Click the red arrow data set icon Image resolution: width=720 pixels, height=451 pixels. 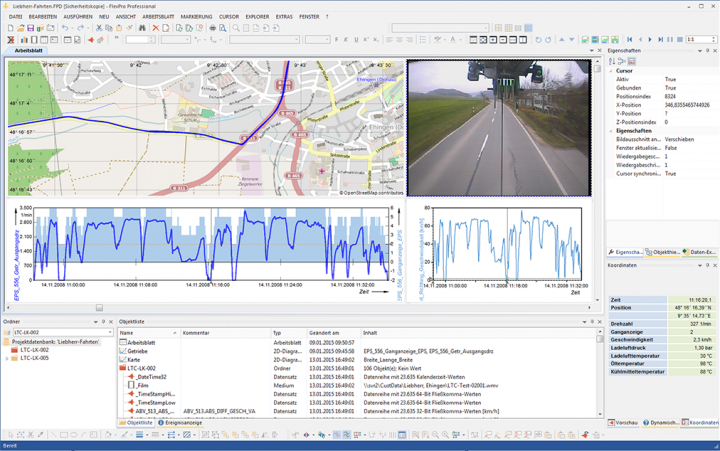click(x=91, y=40)
